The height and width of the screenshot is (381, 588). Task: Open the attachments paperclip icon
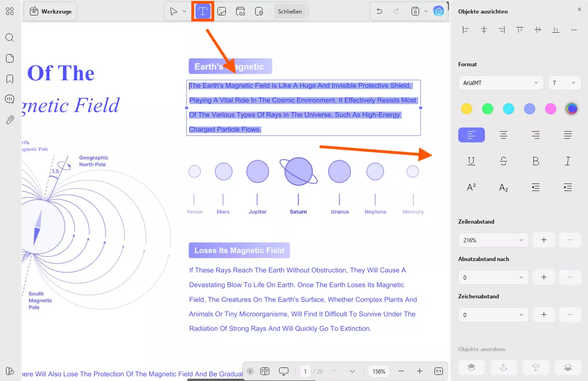click(x=10, y=120)
